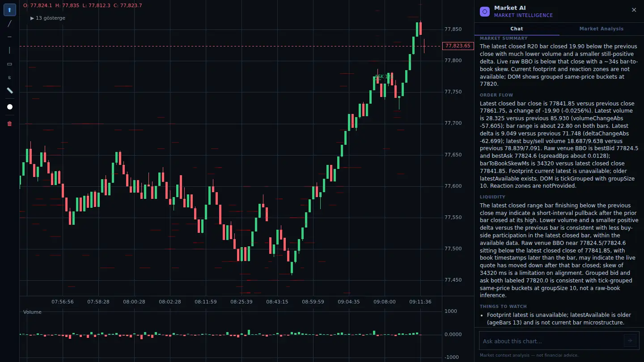Click the volume axis 1000 label
Viewport: 644px width, 362px height.
pos(451,311)
